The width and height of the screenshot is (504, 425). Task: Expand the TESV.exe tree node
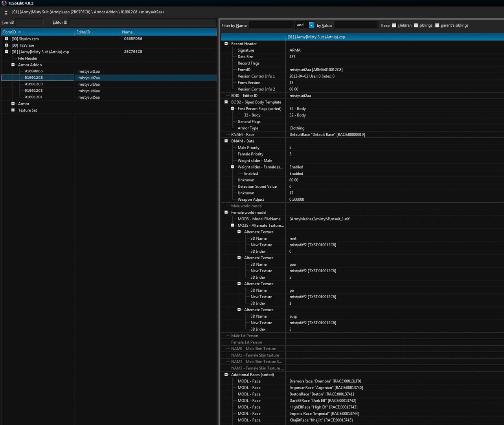[6, 45]
